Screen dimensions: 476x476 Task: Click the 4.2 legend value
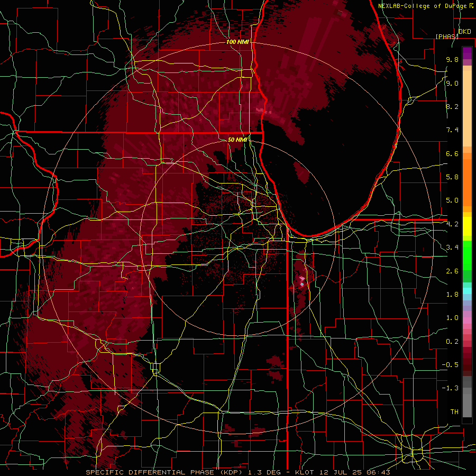(x=452, y=224)
